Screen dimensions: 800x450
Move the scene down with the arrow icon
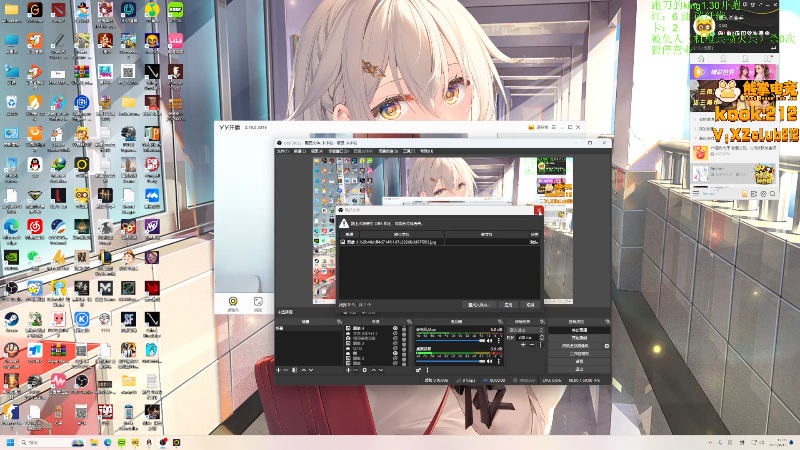coord(311,370)
